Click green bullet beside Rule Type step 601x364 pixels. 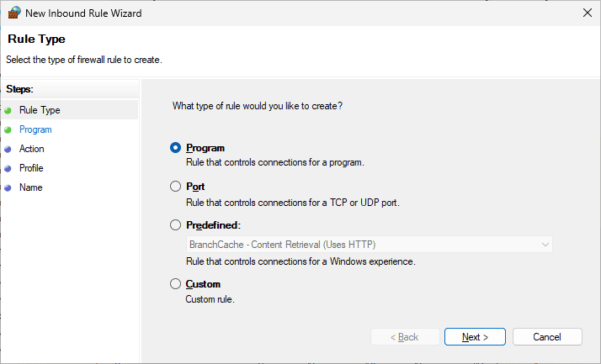8,110
